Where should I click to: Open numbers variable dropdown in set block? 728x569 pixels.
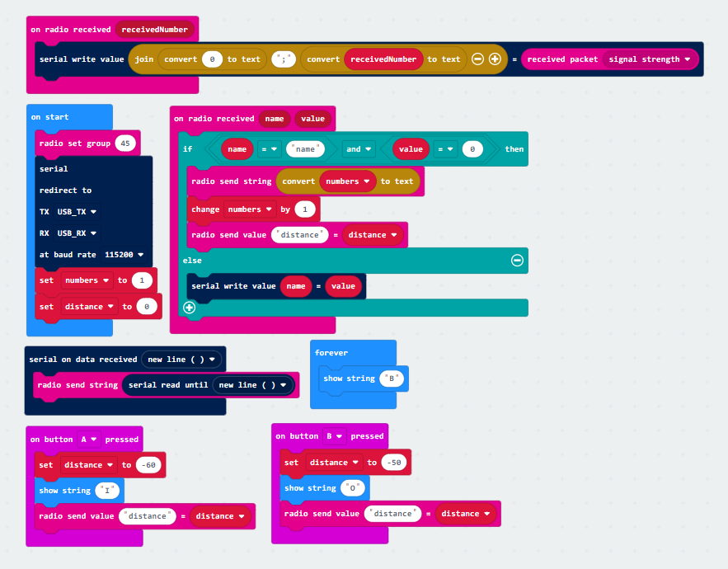(x=87, y=280)
